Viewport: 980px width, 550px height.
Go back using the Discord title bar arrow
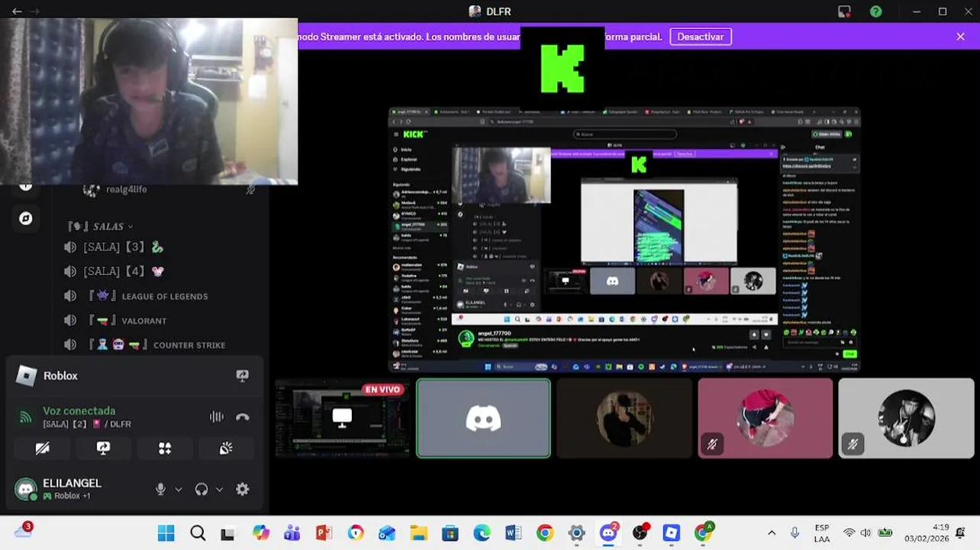tap(17, 11)
